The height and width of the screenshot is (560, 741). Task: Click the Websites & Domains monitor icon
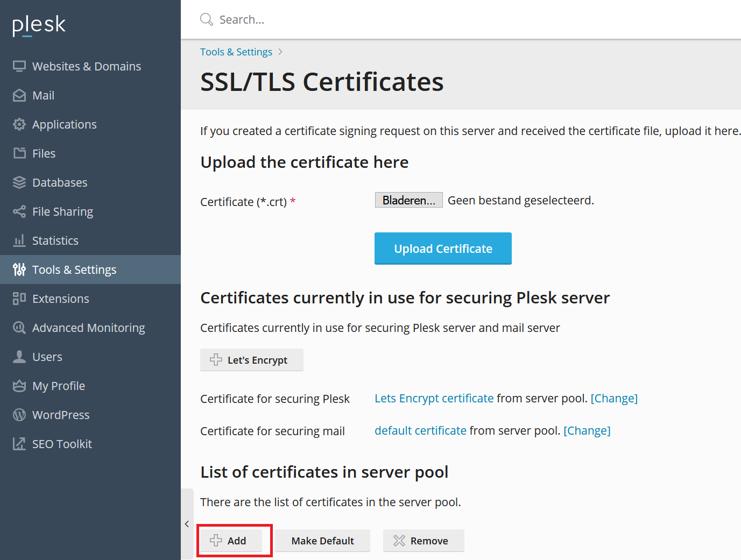pos(19,66)
